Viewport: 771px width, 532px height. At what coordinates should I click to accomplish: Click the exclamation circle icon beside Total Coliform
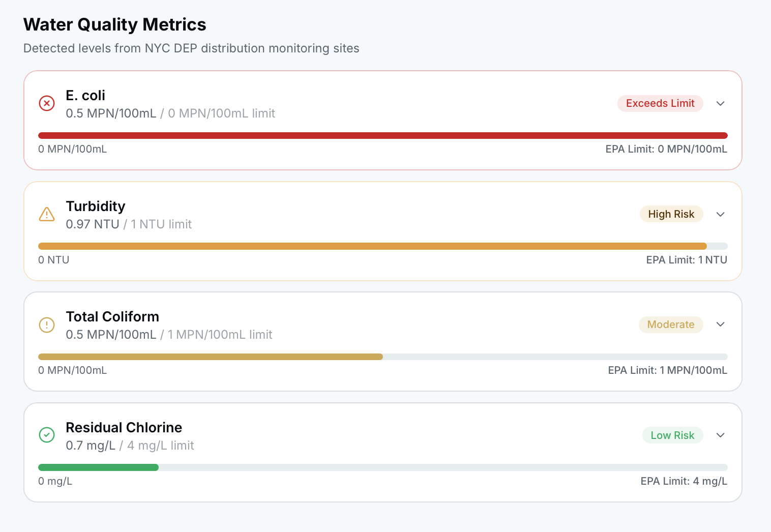[x=47, y=324]
